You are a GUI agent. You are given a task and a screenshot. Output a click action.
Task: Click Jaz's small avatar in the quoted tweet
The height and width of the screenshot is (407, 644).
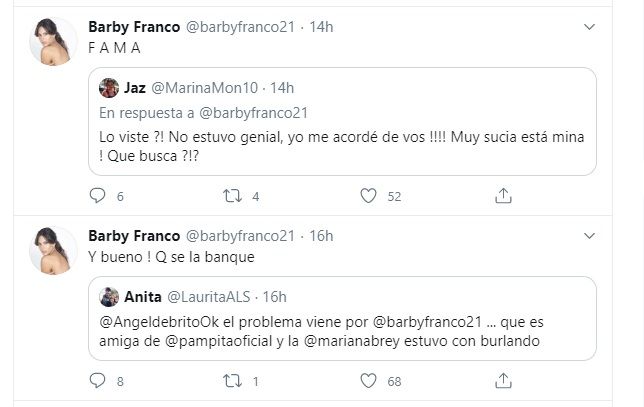point(109,88)
